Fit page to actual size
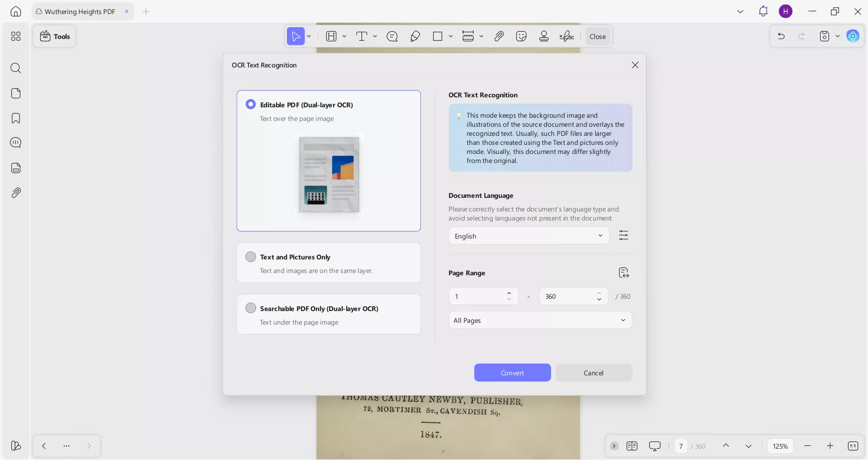Screen dimensions: 868x460 click(x=853, y=446)
